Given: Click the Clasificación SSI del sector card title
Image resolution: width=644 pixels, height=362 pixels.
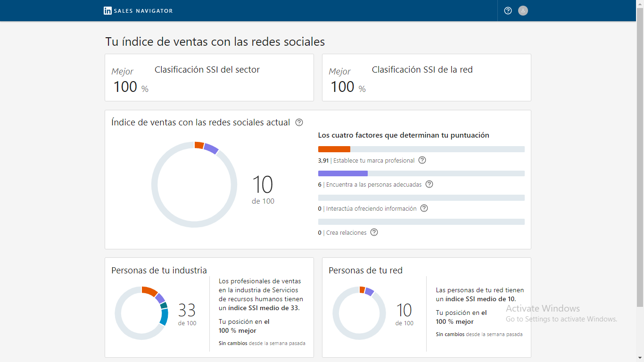Looking at the screenshot, I should (x=207, y=70).
